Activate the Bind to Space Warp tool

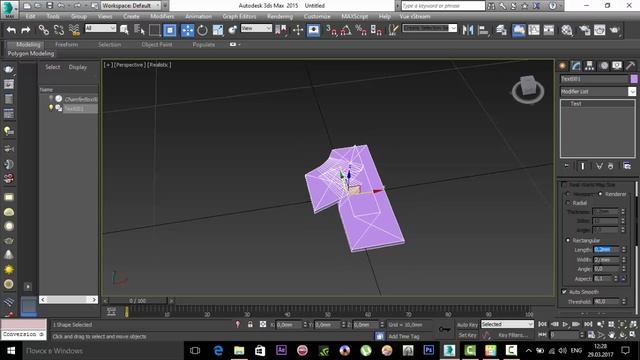click(x=74, y=30)
